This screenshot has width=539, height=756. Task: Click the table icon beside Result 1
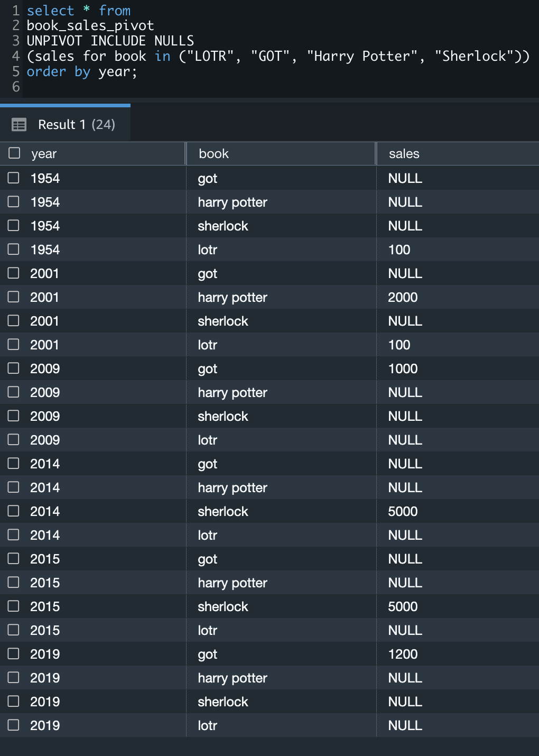tap(19, 125)
